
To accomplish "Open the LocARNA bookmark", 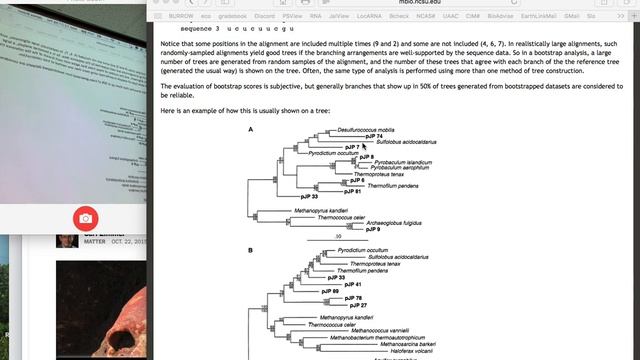I will pyautogui.click(x=369, y=16).
